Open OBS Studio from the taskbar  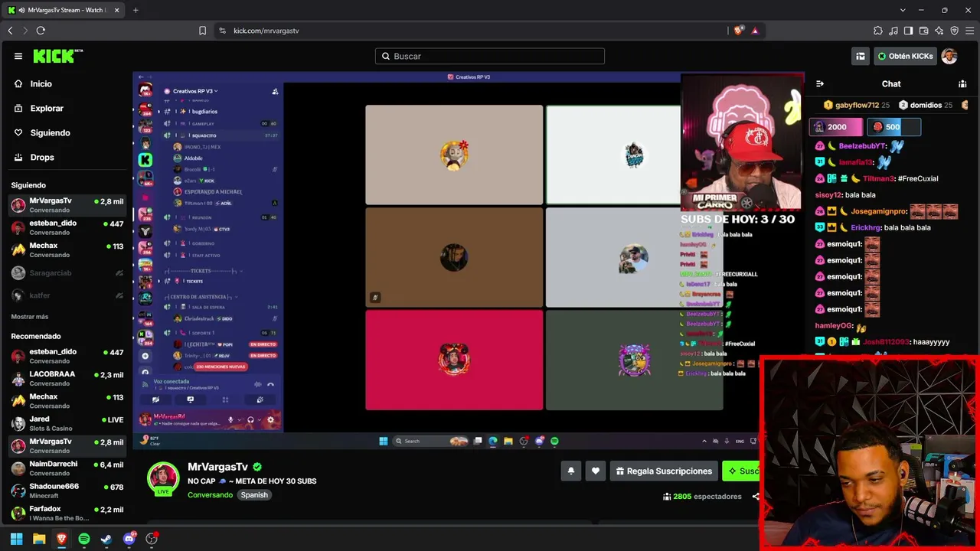tap(152, 539)
